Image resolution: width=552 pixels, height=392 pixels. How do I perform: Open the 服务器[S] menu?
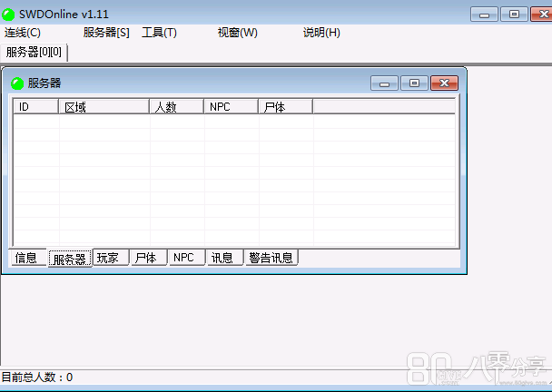click(106, 33)
